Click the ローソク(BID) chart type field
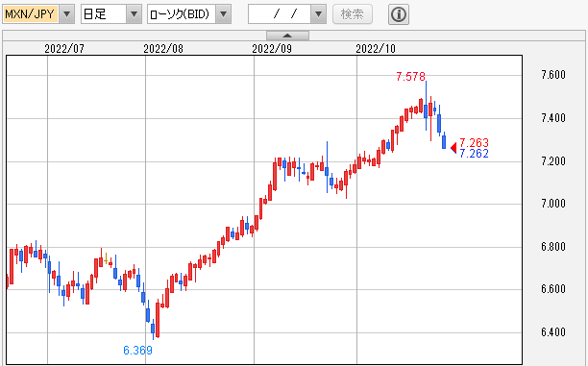 [x=182, y=14]
